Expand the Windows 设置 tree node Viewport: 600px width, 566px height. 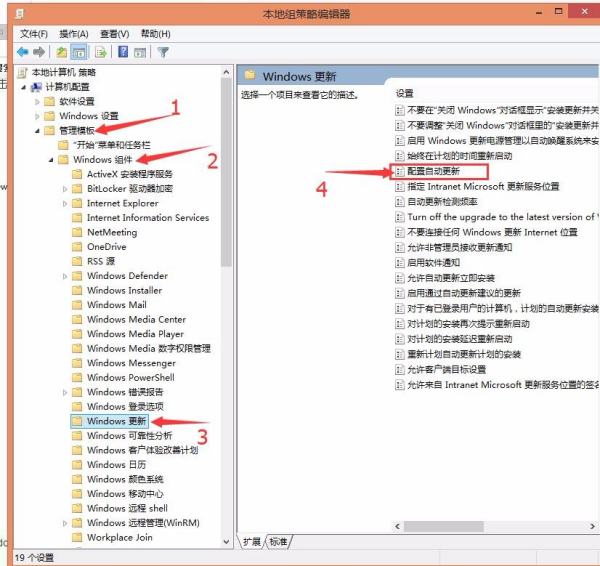37,116
